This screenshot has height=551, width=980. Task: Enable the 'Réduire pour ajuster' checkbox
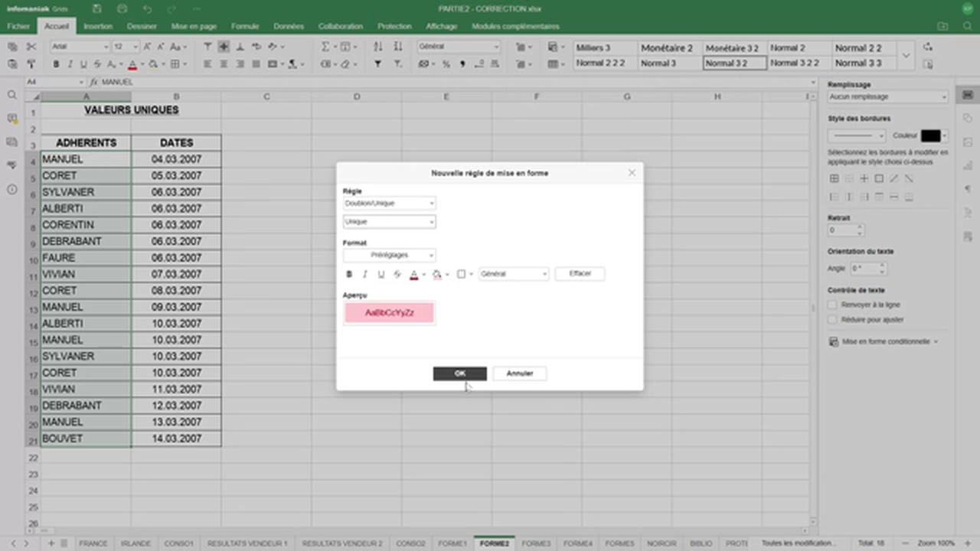(832, 320)
